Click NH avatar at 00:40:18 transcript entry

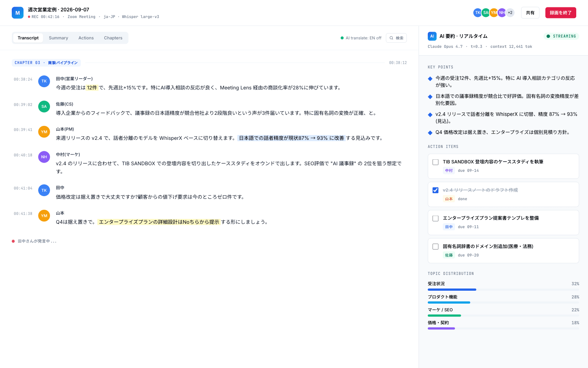pos(44,157)
